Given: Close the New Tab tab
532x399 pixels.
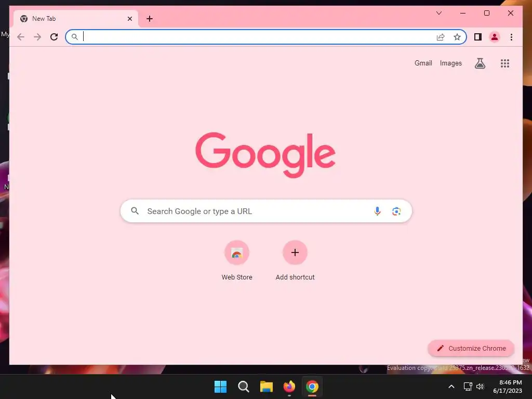Looking at the screenshot, I should [129, 19].
